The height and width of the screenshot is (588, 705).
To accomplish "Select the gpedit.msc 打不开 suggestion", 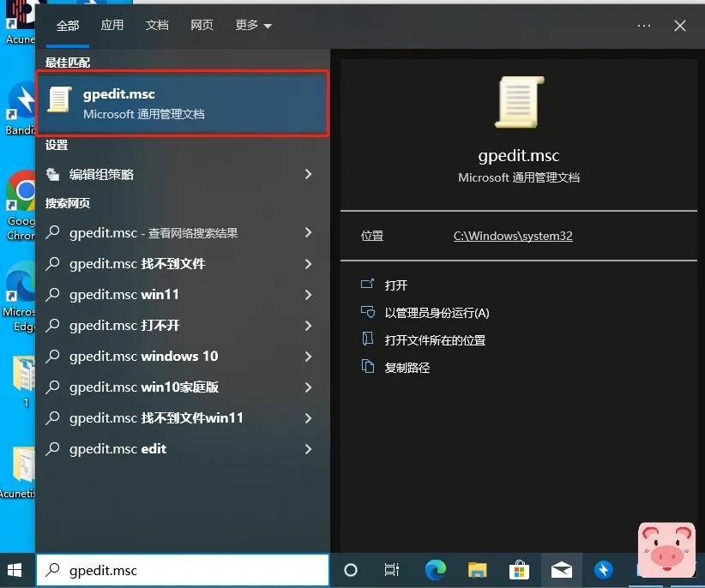I will [x=183, y=325].
